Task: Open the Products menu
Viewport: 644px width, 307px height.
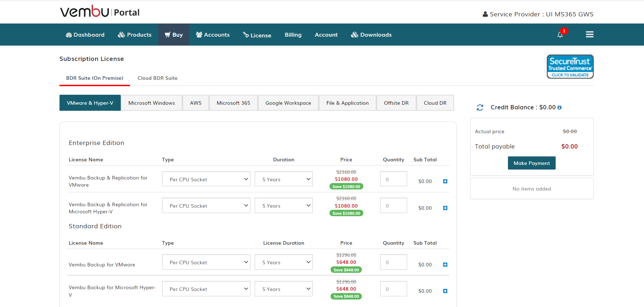Action: click(x=135, y=35)
